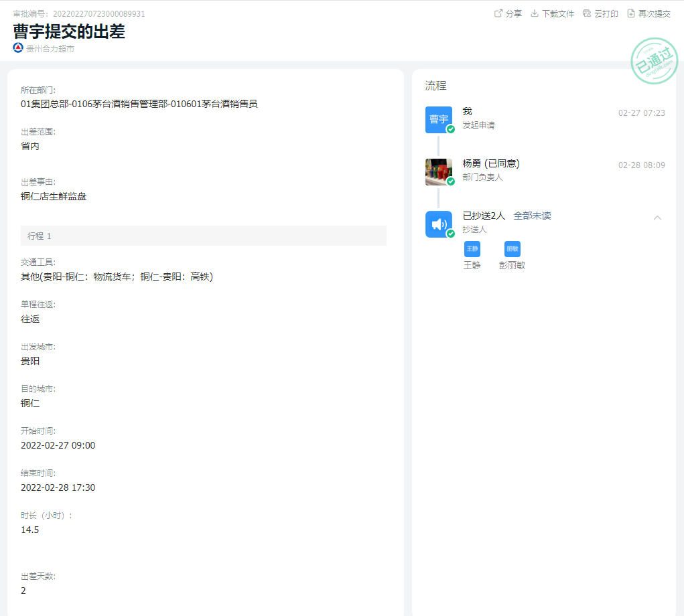The width and height of the screenshot is (684, 616).
Task: Click the 贵州合力超市 company logo icon
Action: pos(18,48)
